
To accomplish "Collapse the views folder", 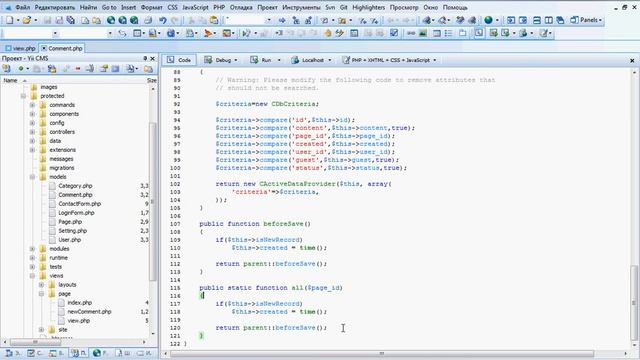I will click(32, 276).
